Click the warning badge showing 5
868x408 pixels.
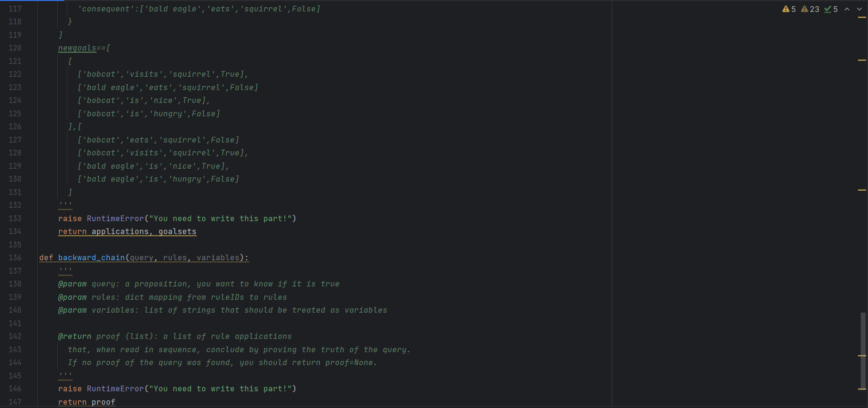[789, 9]
